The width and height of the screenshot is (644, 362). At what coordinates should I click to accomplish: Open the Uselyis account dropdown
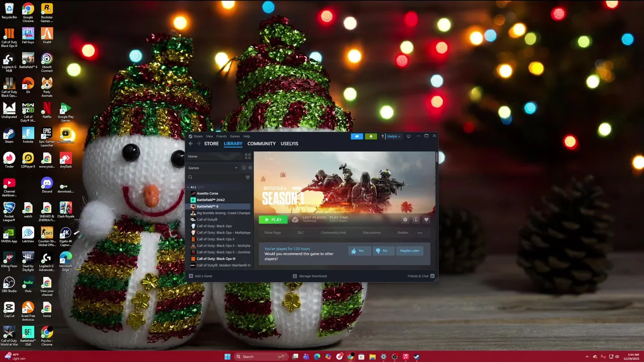point(393,136)
